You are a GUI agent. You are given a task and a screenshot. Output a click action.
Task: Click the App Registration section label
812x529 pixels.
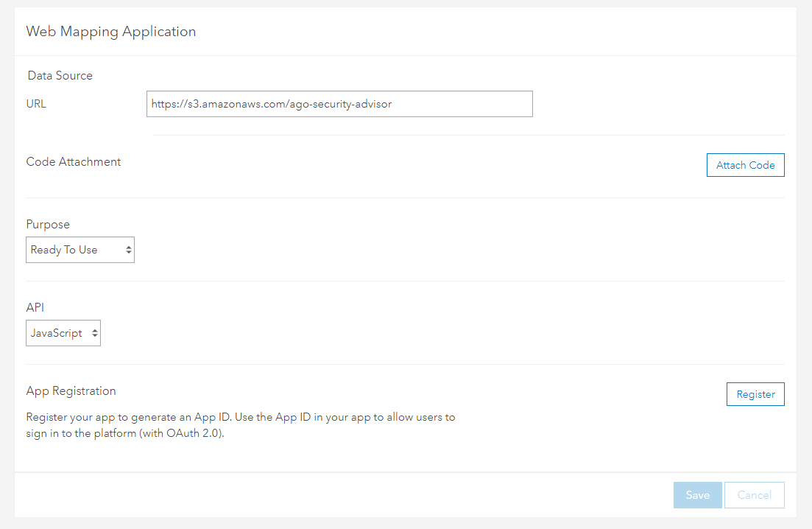click(71, 390)
